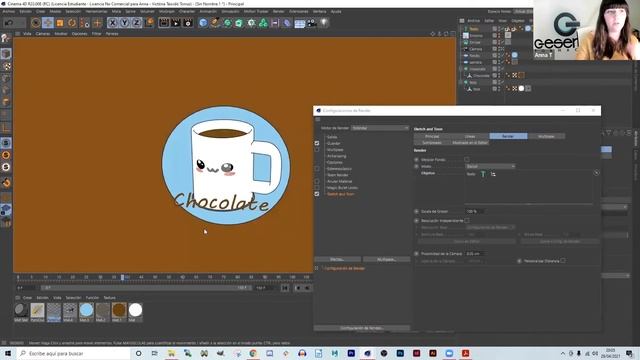The width and height of the screenshot is (640, 360).
Task: Click Render to Picture Viewer icon
Action: point(176,23)
